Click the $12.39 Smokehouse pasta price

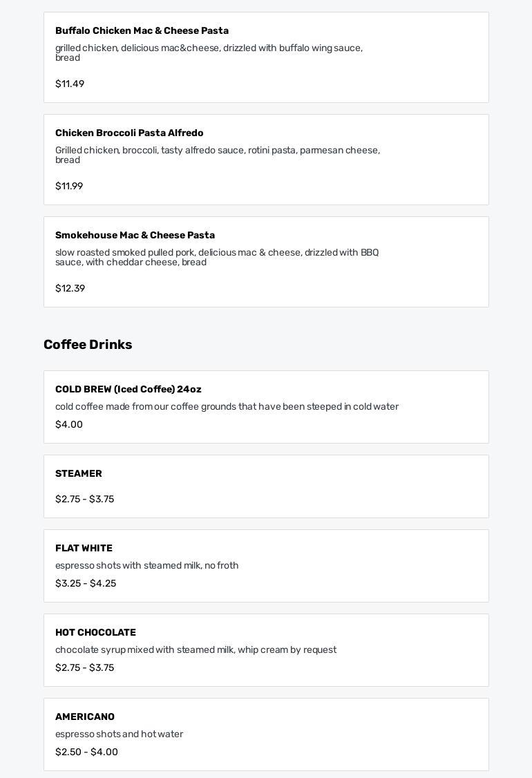coord(70,288)
